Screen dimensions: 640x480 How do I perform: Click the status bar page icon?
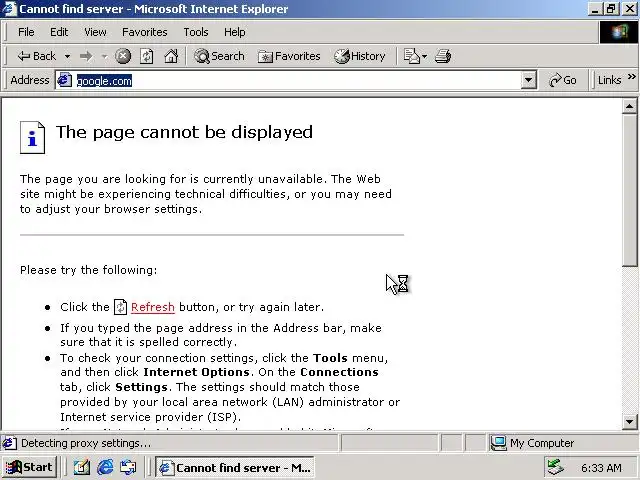[x=9, y=443]
